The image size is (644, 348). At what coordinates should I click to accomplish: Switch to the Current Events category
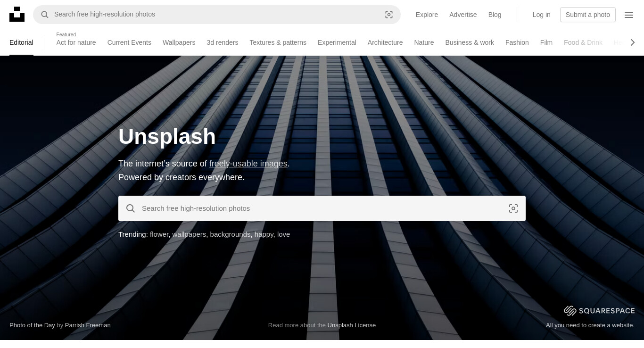(x=129, y=42)
